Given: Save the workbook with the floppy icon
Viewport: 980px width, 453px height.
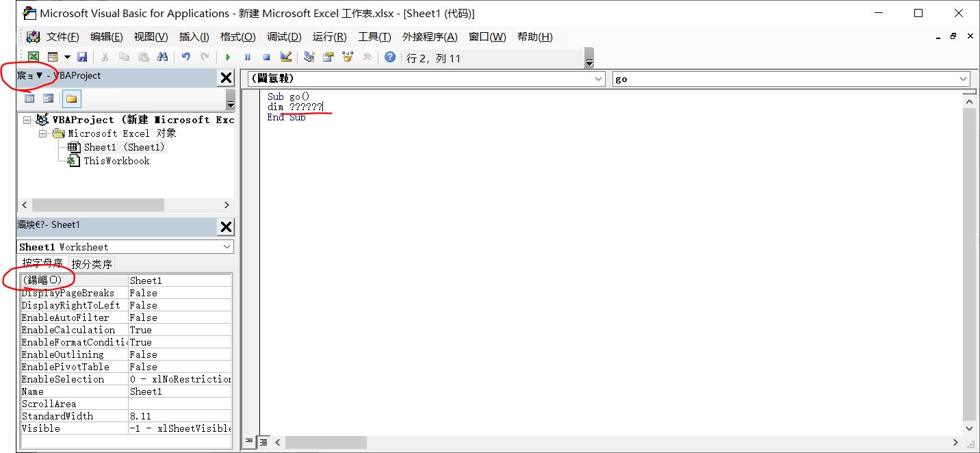Looking at the screenshot, I should [82, 57].
